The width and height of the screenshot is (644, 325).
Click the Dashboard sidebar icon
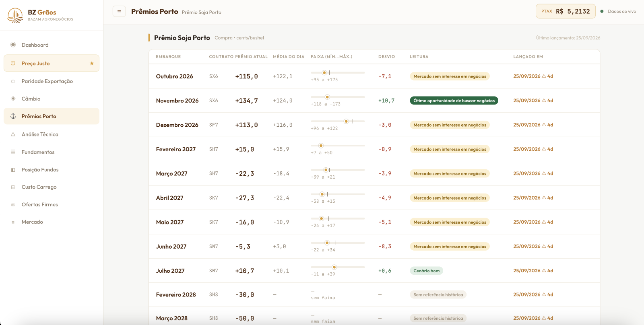pyautogui.click(x=13, y=45)
